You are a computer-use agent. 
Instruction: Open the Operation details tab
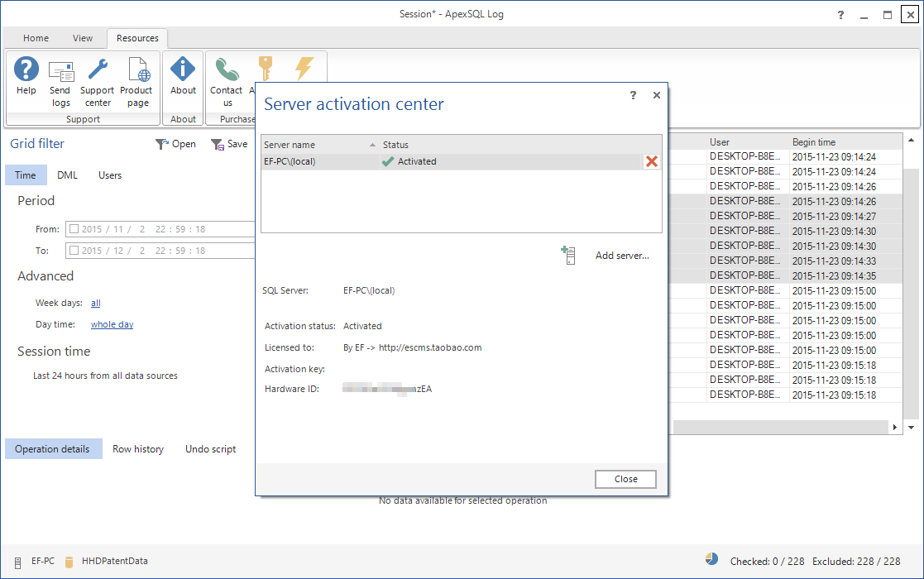coord(52,449)
